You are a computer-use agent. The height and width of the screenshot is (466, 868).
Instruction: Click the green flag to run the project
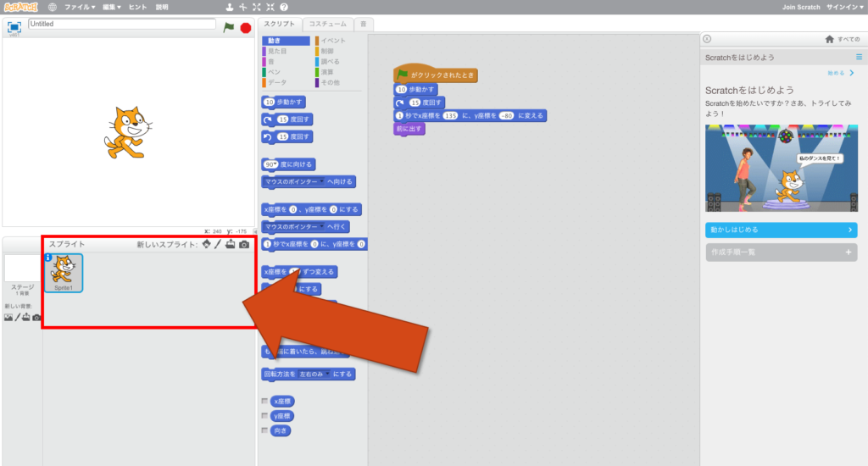pos(228,27)
